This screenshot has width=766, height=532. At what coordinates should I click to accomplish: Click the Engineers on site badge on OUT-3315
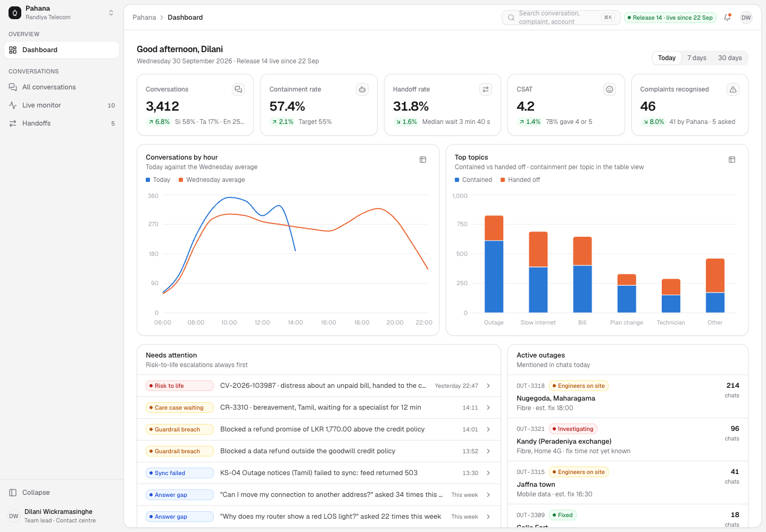pos(579,472)
